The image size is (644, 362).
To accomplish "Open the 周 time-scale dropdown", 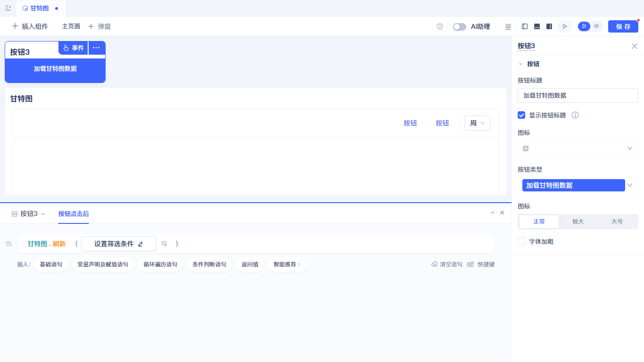I will (x=478, y=123).
